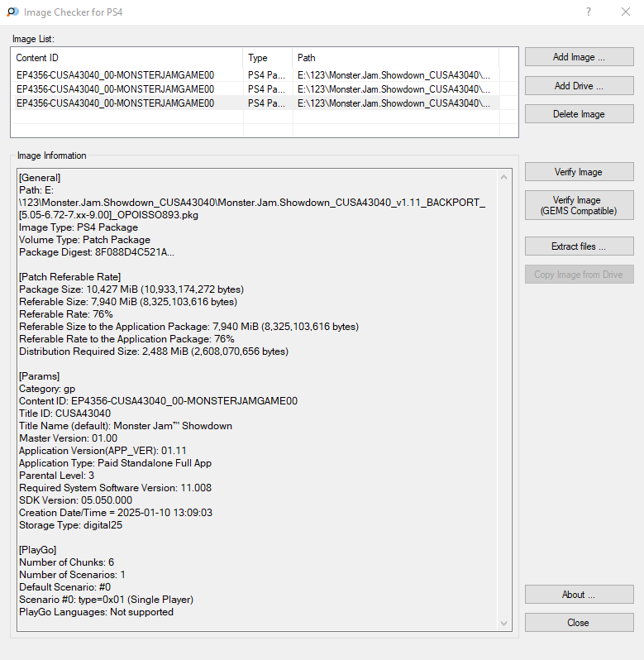This screenshot has height=660, width=644.
Task: Click the 'Creation Date/Time = 2025-01-10 13:09:03' line
Action: pos(116,513)
